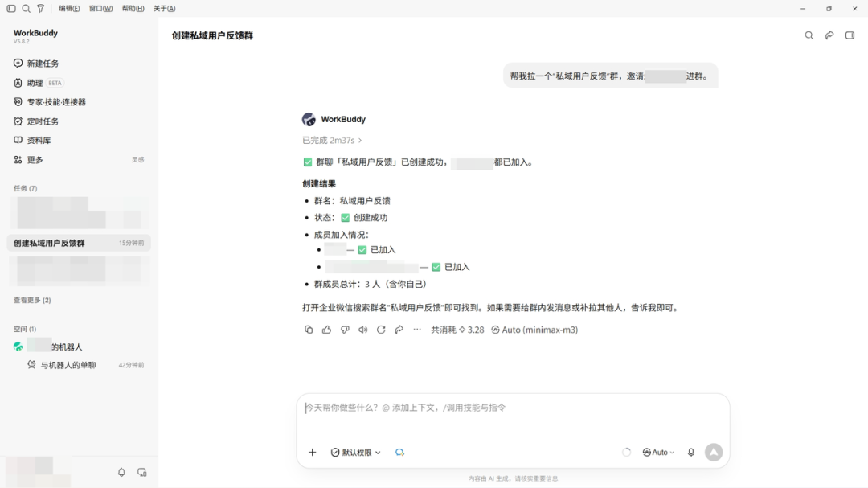
Task: Click the 创建私域用户反馈群 title
Action: tap(212, 35)
